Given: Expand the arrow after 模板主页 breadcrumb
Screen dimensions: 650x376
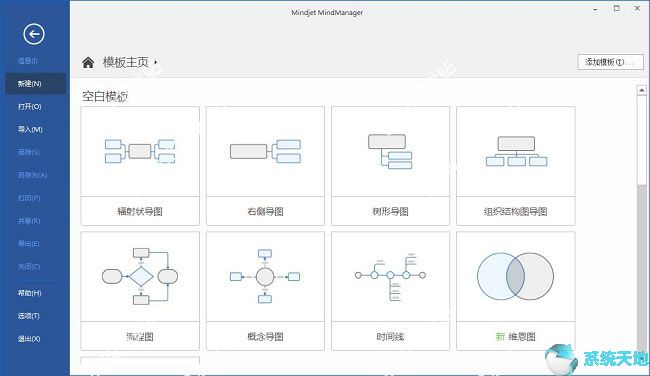Looking at the screenshot, I should 156,62.
